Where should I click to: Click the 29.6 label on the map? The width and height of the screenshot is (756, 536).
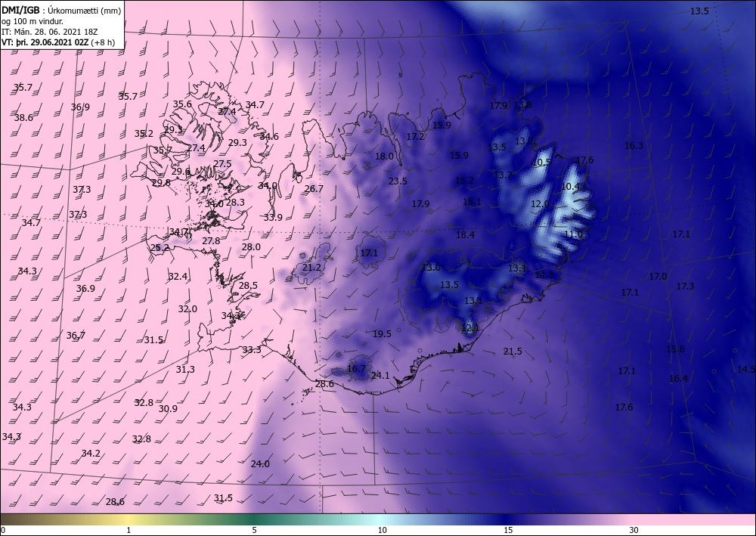[181, 171]
